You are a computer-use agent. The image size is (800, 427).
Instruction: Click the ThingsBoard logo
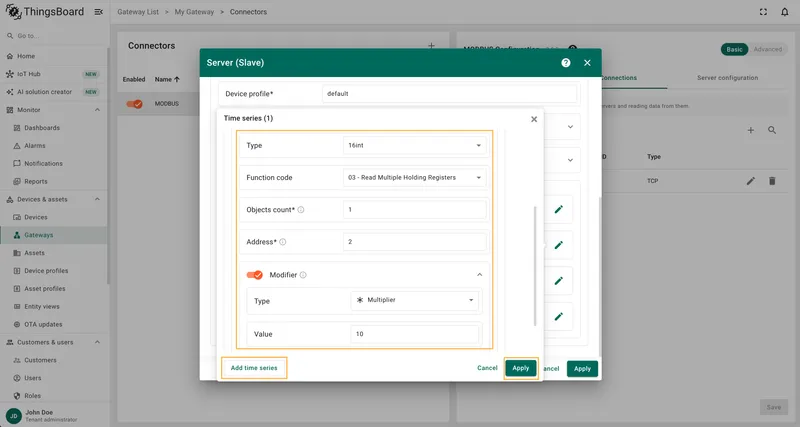pyautogui.click(x=44, y=12)
